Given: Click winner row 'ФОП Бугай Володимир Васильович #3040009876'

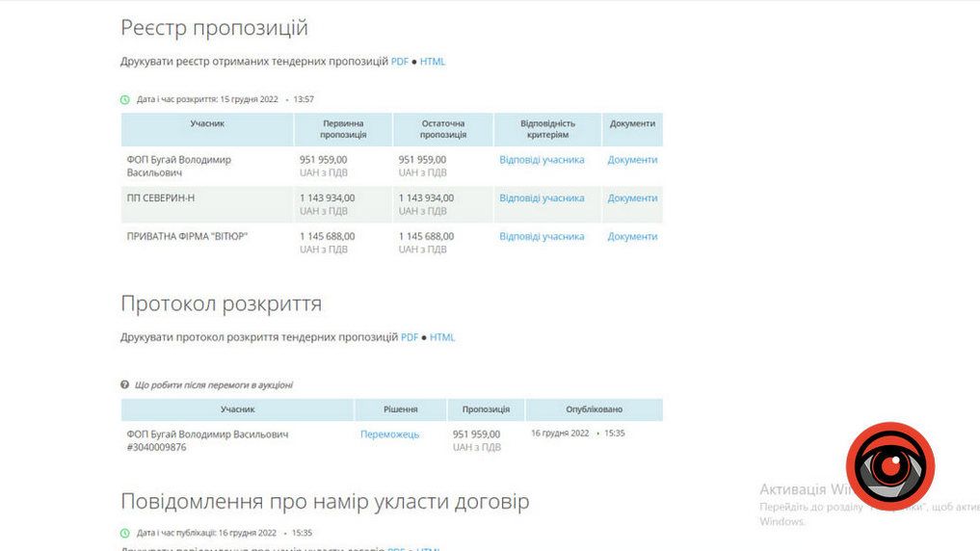Looking at the screenshot, I should click(207, 440).
